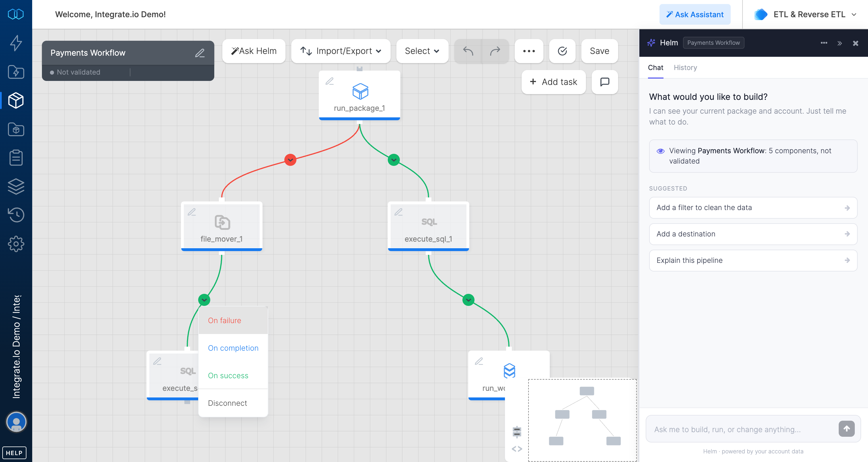
Task: Select suggestion Explain this pipeline
Action: pos(753,260)
